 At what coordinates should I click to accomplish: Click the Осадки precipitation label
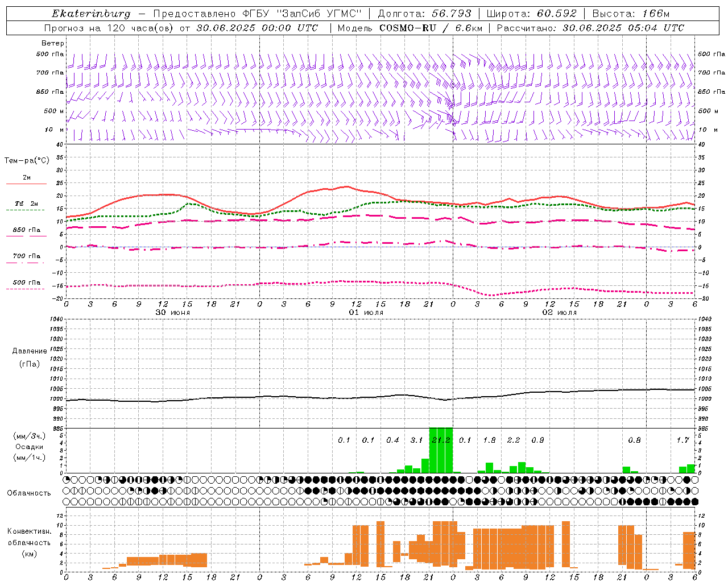click(x=30, y=447)
